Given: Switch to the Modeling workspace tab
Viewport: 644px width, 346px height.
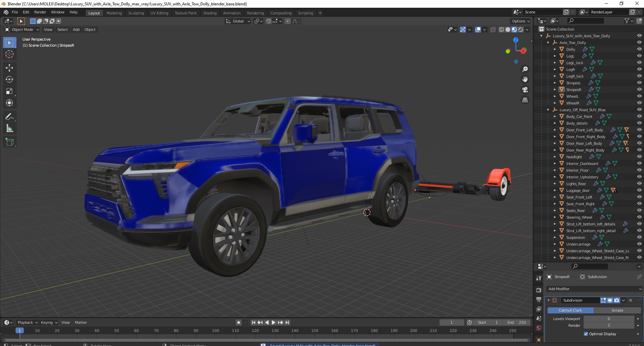Looking at the screenshot, I should tap(114, 13).
